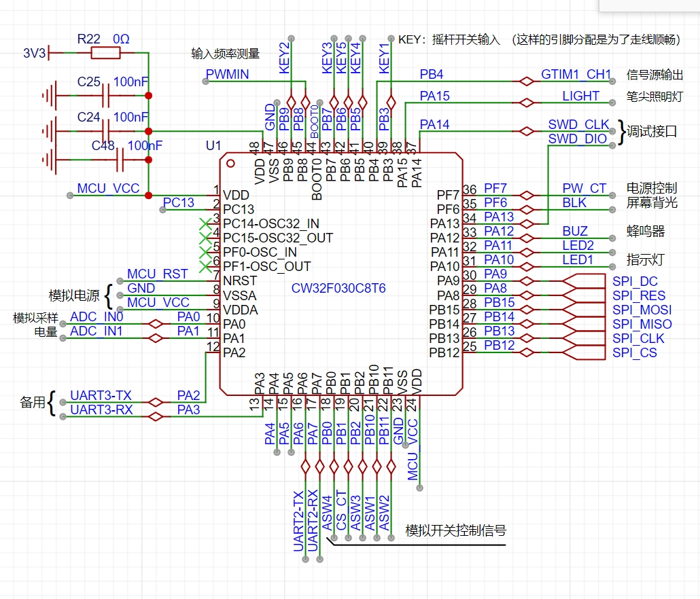Click the 电源控制 annotation
Image resolution: width=700 pixels, height=599 pixels.
tap(652, 187)
